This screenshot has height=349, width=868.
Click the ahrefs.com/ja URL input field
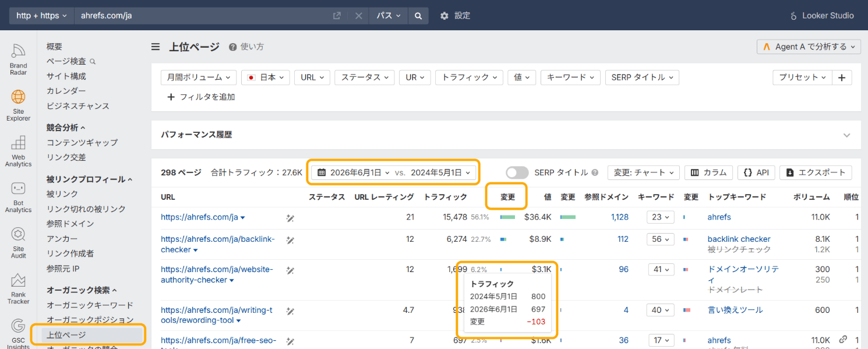[202, 16]
